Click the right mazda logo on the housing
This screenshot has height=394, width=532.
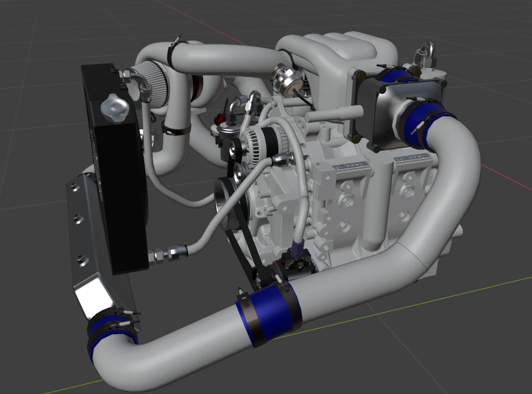pos(412,157)
